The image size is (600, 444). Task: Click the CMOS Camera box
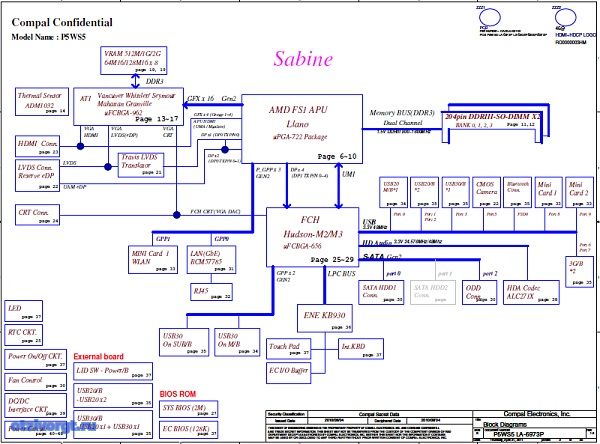tap(486, 192)
